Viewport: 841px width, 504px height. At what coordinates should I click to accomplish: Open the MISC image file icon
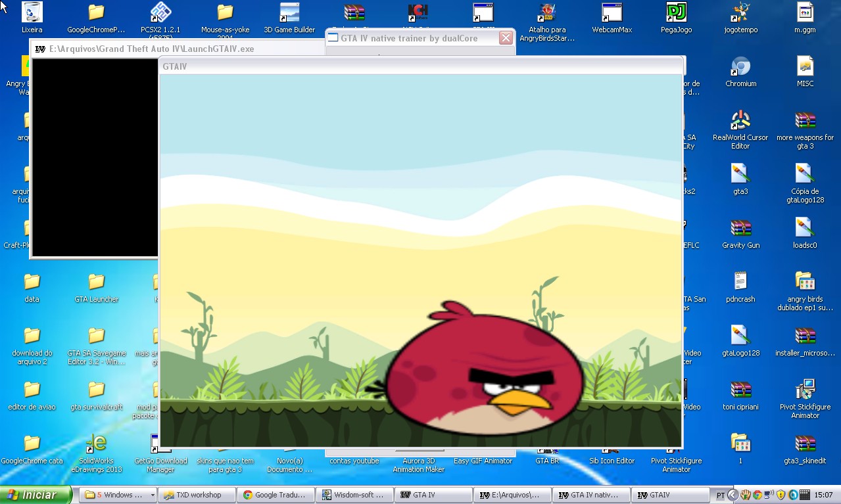click(x=805, y=66)
